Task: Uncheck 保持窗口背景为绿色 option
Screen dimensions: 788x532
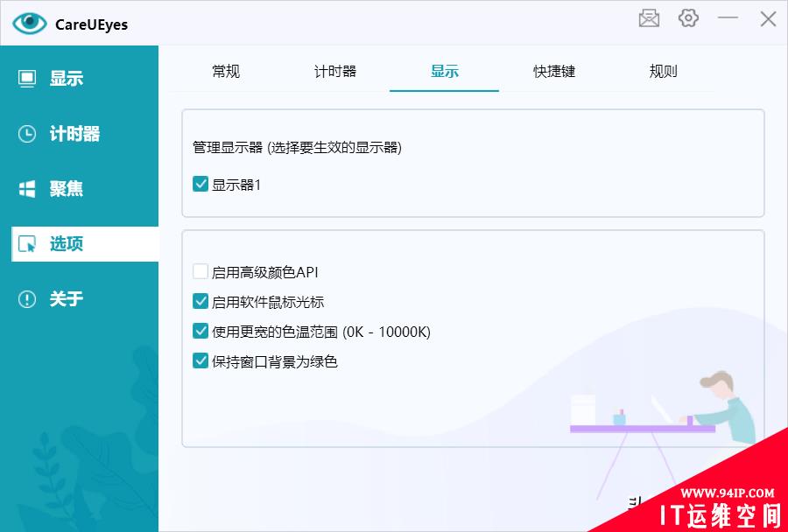Action: tap(201, 360)
